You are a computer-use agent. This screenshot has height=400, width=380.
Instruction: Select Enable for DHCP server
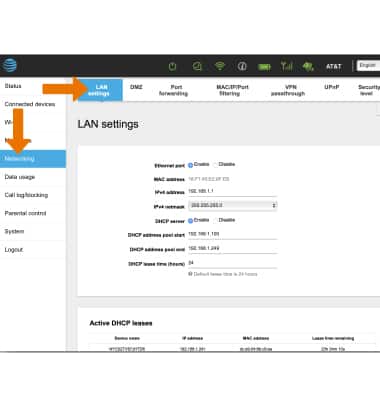[x=190, y=221]
